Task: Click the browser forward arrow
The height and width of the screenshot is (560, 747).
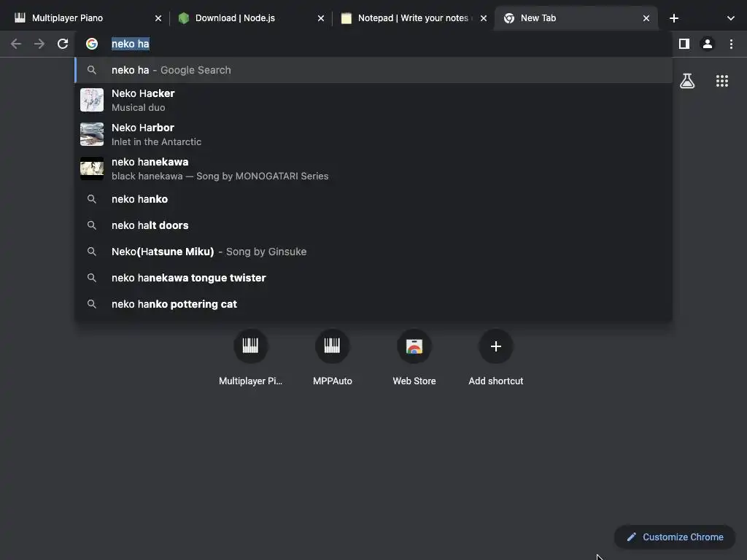Action: (39, 44)
